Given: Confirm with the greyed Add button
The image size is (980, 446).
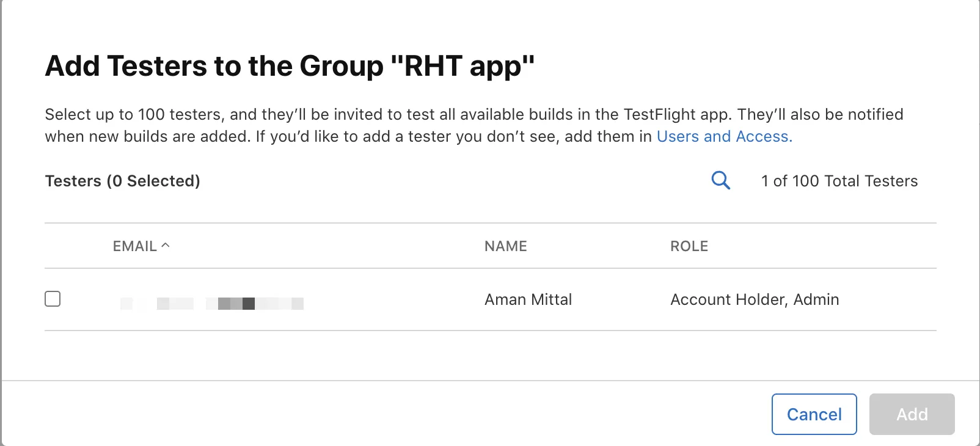Looking at the screenshot, I should [912, 414].
